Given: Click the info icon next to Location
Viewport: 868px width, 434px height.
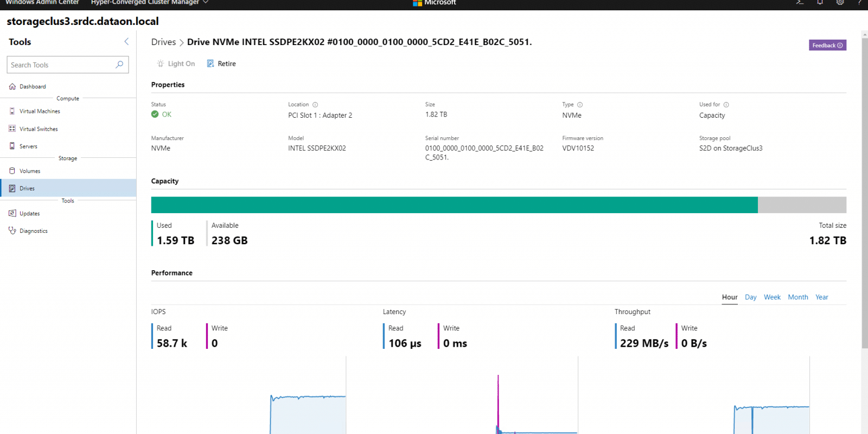Looking at the screenshot, I should pyautogui.click(x=315, y=105).
